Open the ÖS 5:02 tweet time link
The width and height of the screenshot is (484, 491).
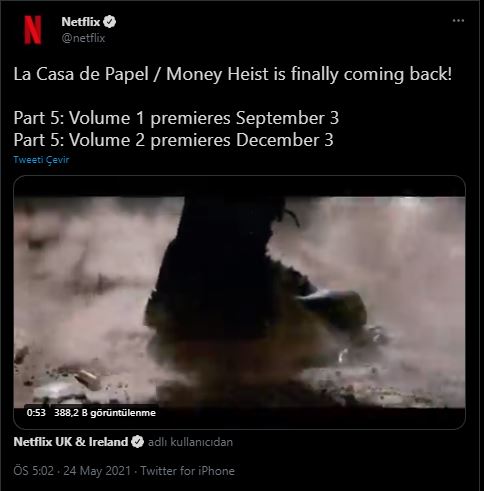coord(34,471)
